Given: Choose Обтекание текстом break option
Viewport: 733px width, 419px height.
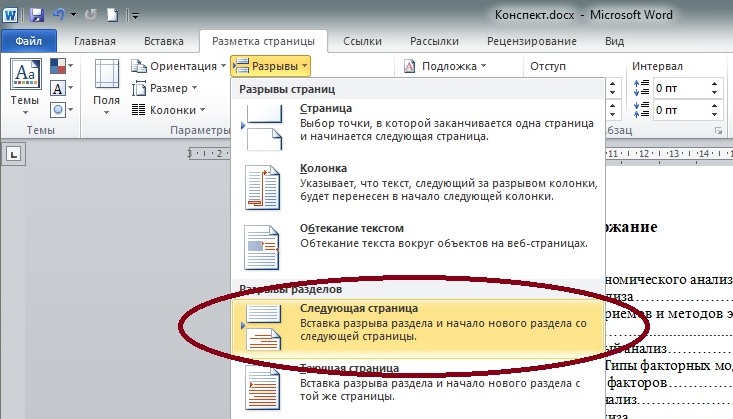Looking at the screenshot, I should pos(418,247).
